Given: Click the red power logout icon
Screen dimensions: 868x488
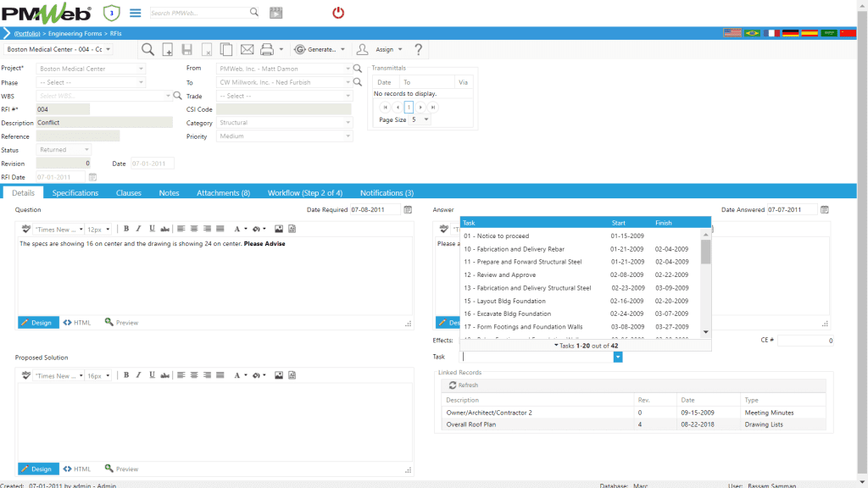Looking at the screenshot, I should click(x=338, y=13).
